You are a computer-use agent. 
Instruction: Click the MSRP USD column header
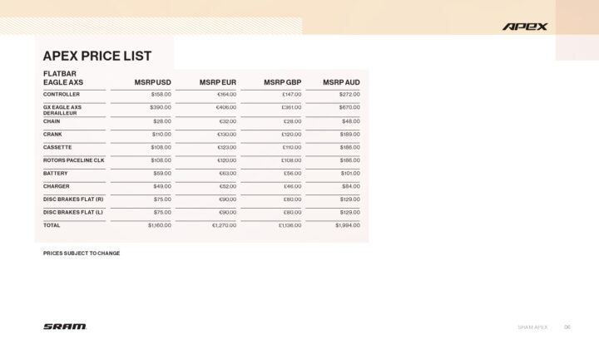152,82
